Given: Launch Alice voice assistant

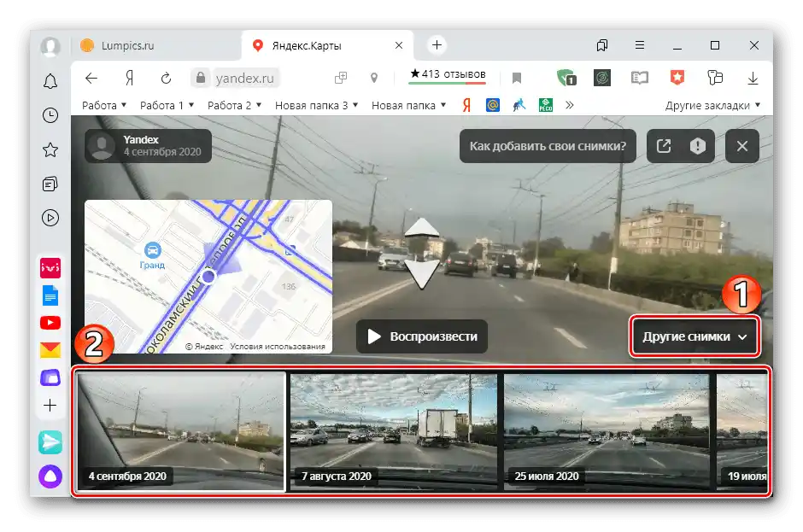Looking at the screenshot, I should click(x=50, y=476).
